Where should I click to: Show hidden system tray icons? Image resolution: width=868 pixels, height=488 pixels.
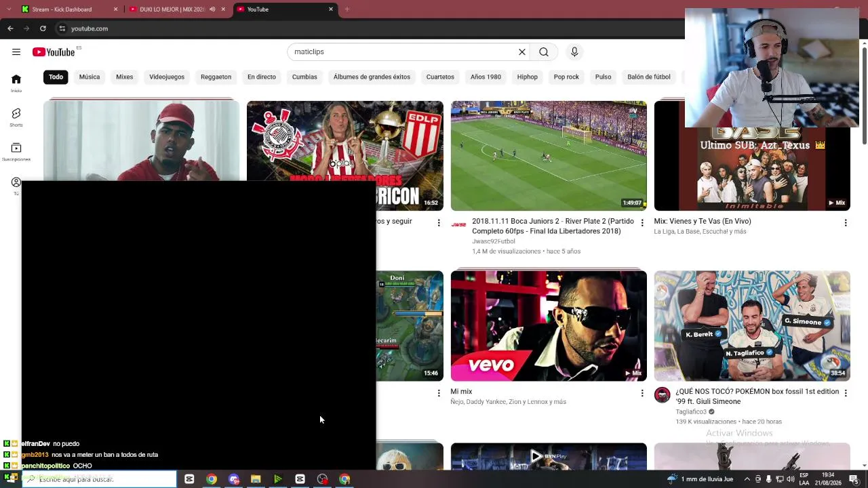coord(747,479)
